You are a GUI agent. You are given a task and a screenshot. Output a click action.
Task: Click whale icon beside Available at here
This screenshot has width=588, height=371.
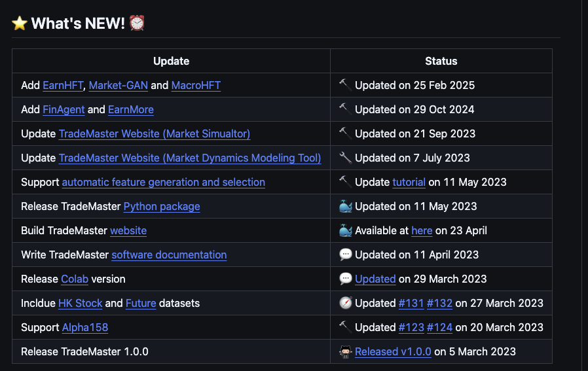click(x=345, y=230)
